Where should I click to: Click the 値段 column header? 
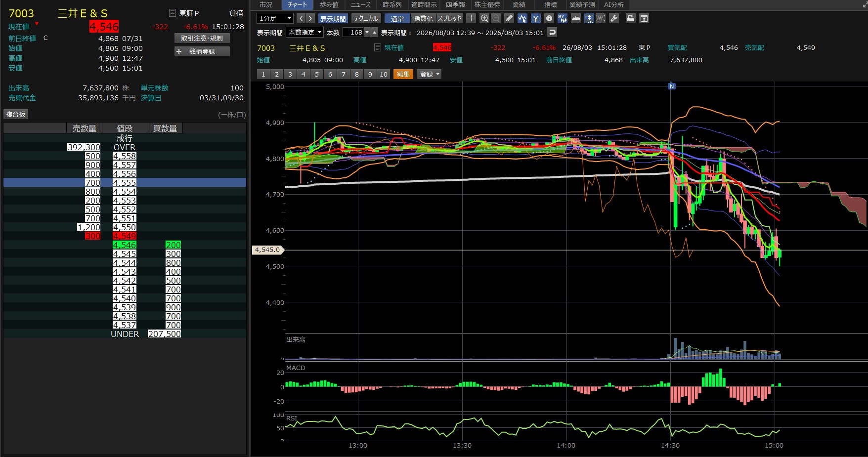(125, 128)
